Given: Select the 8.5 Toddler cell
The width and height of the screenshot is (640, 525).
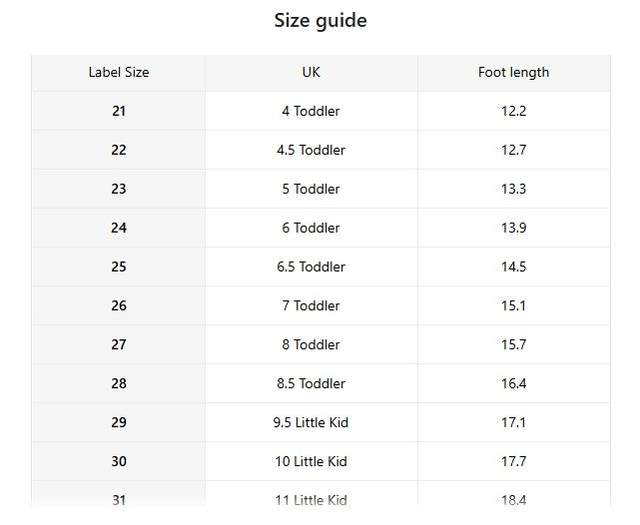Looking at the screenshot, I should pos(311,384).
